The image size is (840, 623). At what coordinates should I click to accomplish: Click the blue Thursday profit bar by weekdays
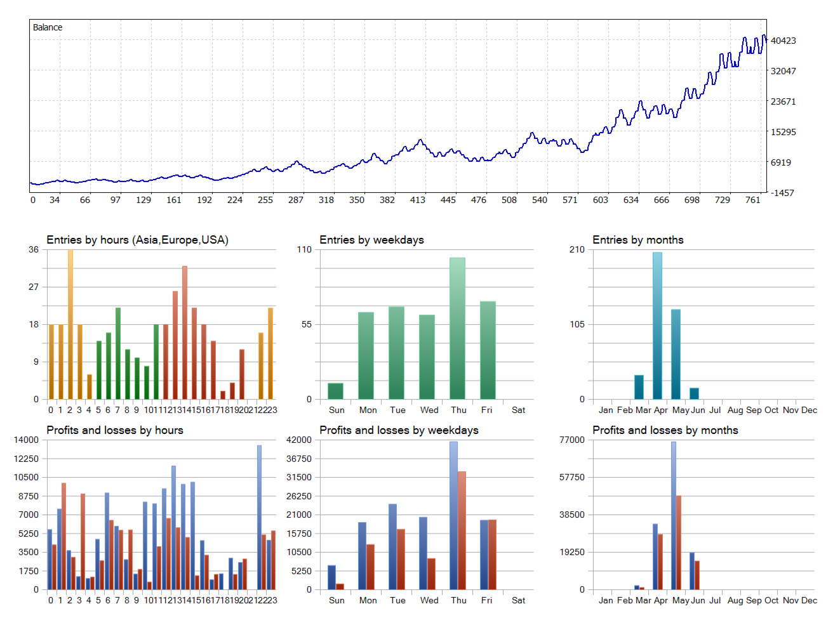click(453, 515)
